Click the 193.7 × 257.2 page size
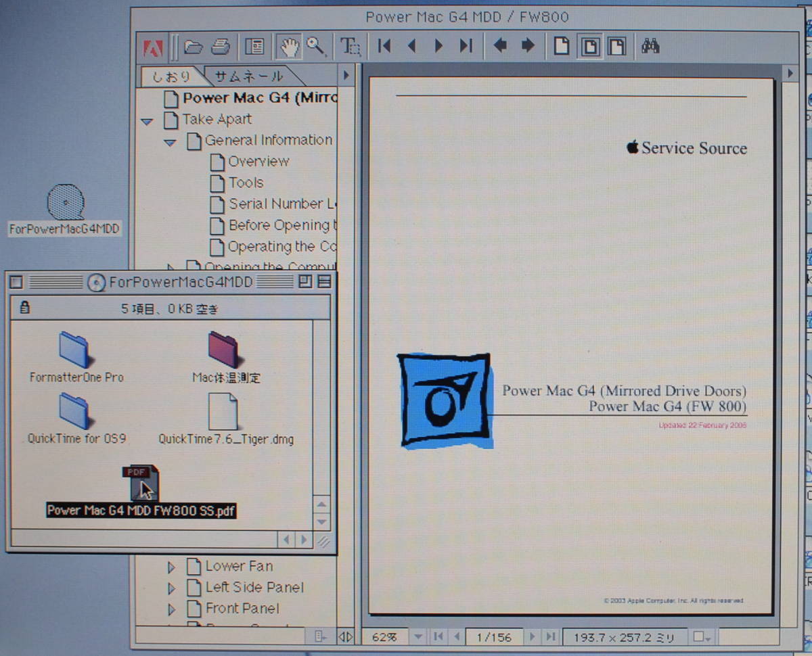This screenshot has width=812, height=656. click(x=624, y=636)
